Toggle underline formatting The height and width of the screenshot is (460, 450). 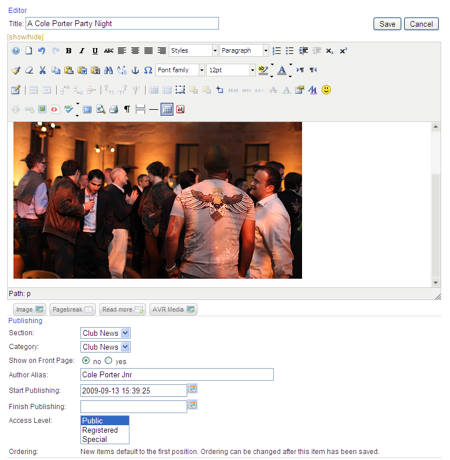[x=95, y=51]
